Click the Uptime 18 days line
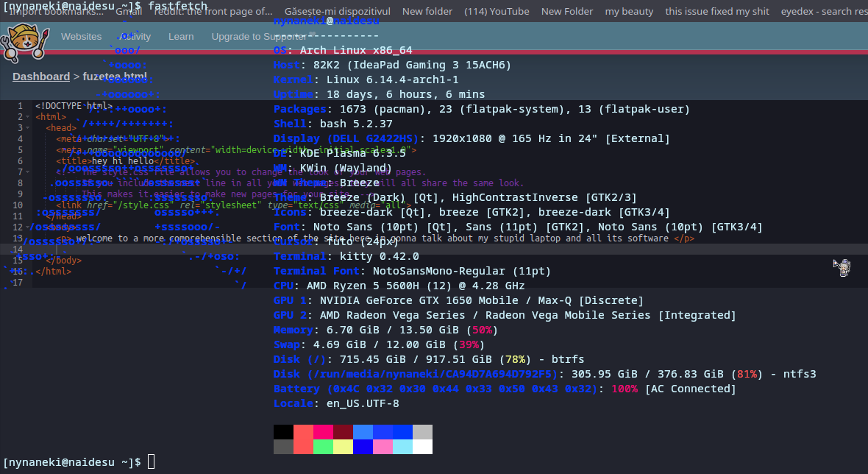Screen dimensions: 868x474 (x=379, y=94)
